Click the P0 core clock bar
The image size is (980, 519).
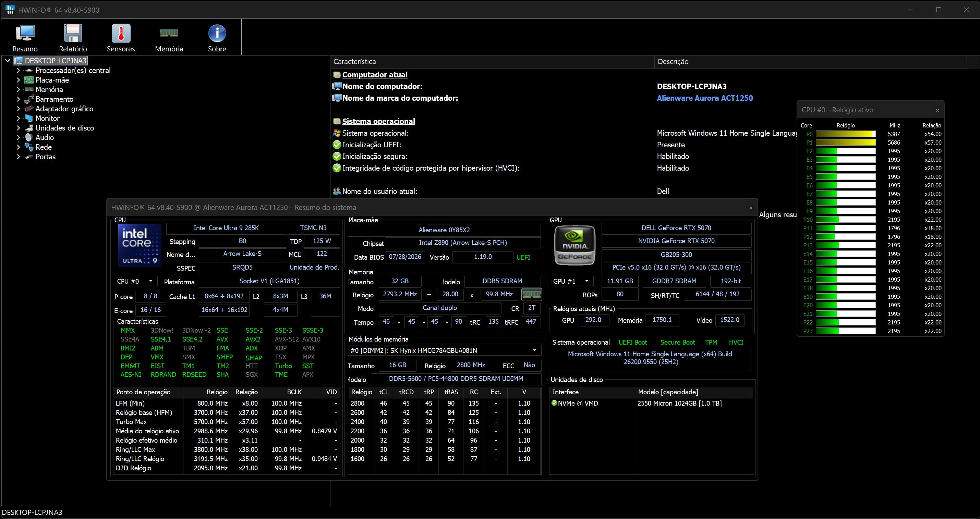(x=845, y=134)
